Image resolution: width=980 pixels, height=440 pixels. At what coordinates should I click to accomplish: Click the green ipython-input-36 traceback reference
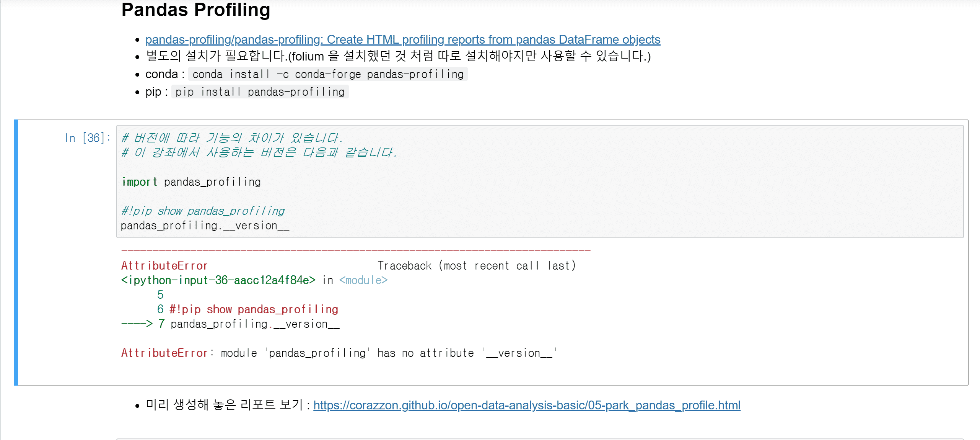tap(218, 280)
